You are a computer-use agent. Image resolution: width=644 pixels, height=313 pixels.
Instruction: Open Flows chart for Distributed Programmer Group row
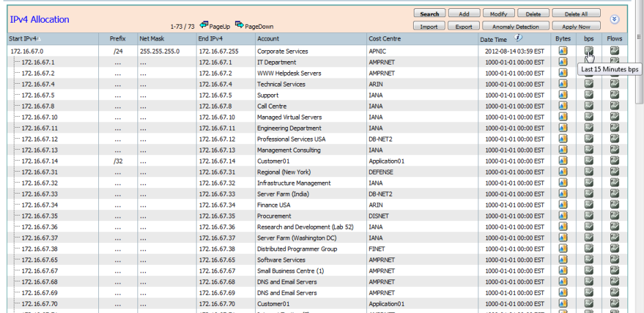[x=614, y=248]
